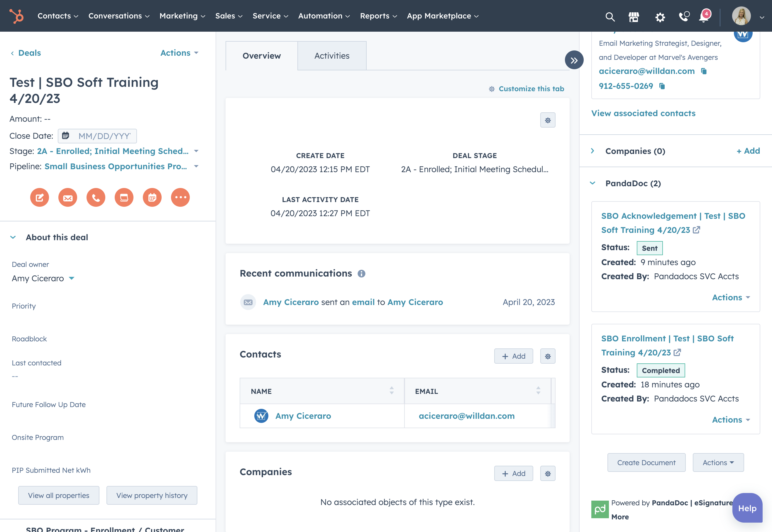772x532 pixels.
Task: Select the Overview tab
Action: click(262, 56)
